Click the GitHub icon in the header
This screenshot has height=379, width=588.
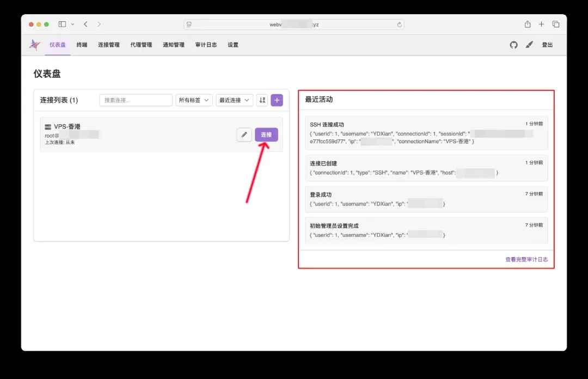[513, 45]
